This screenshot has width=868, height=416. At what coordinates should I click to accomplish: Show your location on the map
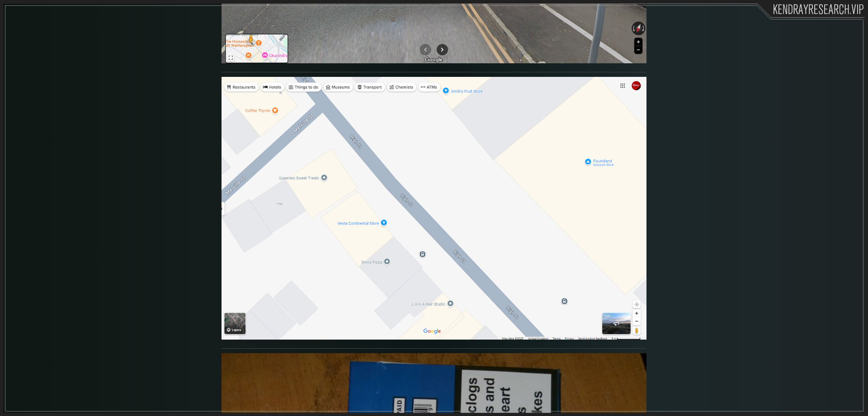pyautogui.click(x=637, y=304)
